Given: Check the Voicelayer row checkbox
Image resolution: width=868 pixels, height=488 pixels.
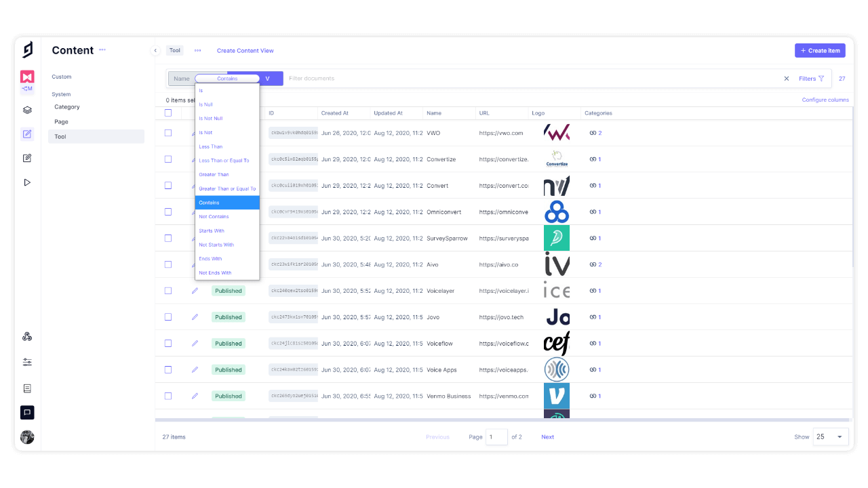Looking at the screenshot, I should click(168, 291).
